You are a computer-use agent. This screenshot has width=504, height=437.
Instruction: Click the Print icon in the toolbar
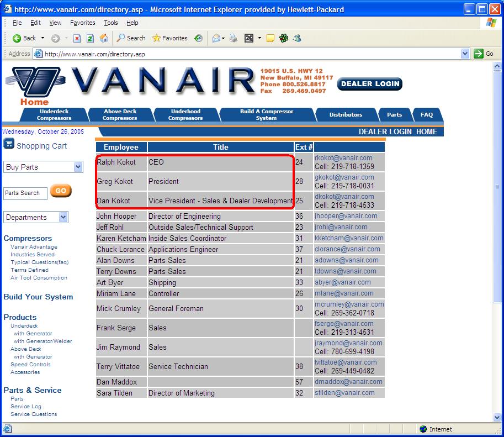pyautogui.click(x=233, y=38)
